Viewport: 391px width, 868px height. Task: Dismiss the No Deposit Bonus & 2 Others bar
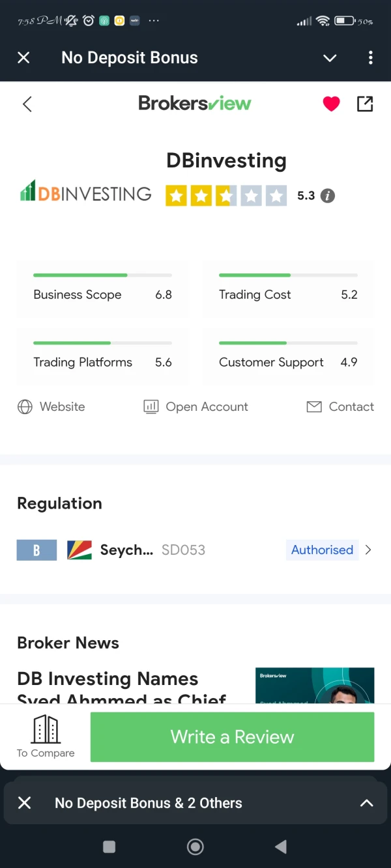(x=24, y=803)
